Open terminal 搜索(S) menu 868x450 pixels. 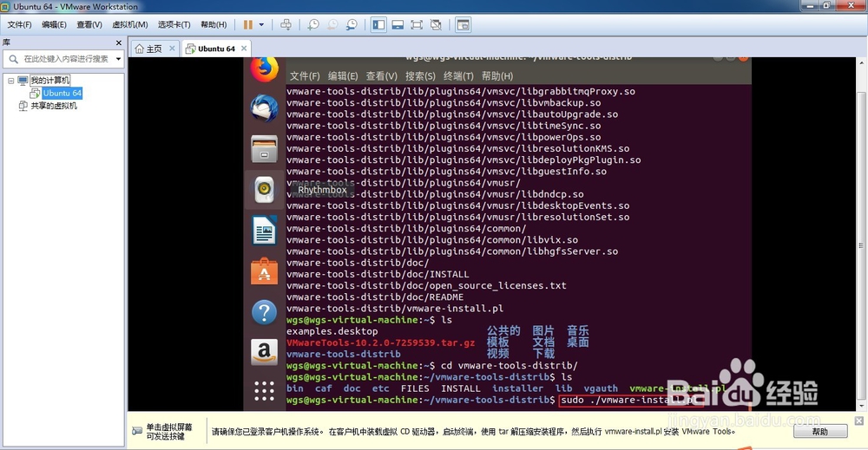[420, 75]
